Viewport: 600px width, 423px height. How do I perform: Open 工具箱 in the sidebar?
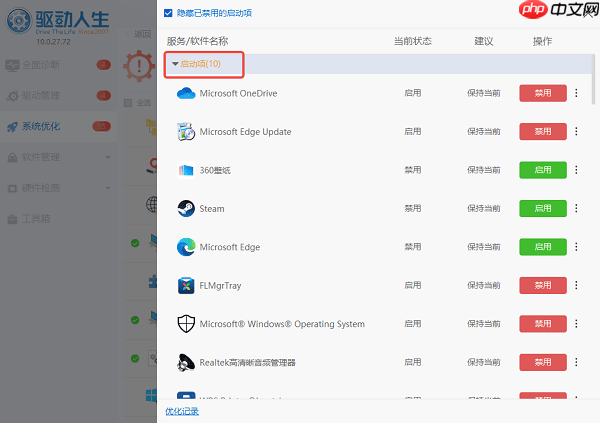[58, 219]
